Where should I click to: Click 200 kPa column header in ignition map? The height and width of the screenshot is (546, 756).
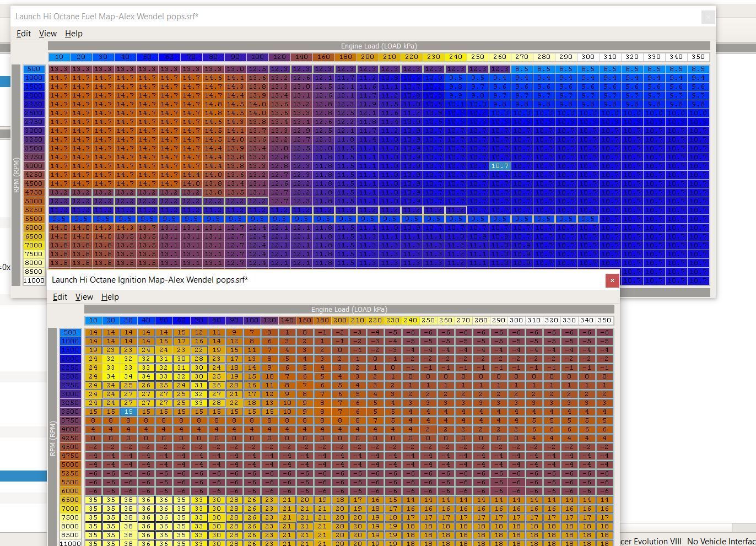pyautogui.click(x=340, y=320)
